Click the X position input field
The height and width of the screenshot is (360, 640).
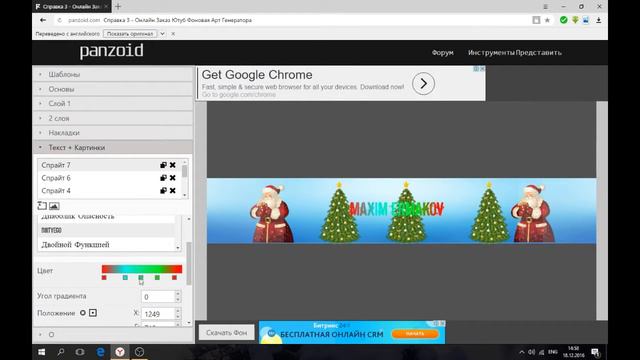(x=158, y=313)
